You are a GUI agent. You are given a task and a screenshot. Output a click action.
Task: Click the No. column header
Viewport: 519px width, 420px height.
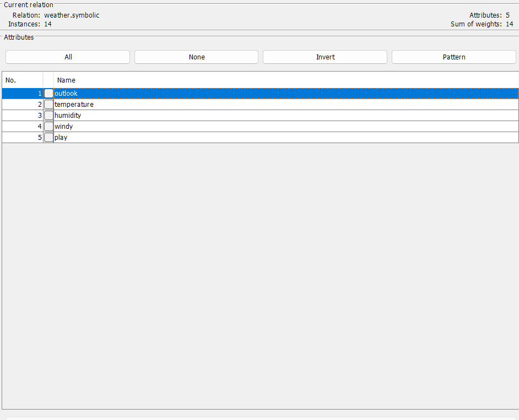[23, 80]
